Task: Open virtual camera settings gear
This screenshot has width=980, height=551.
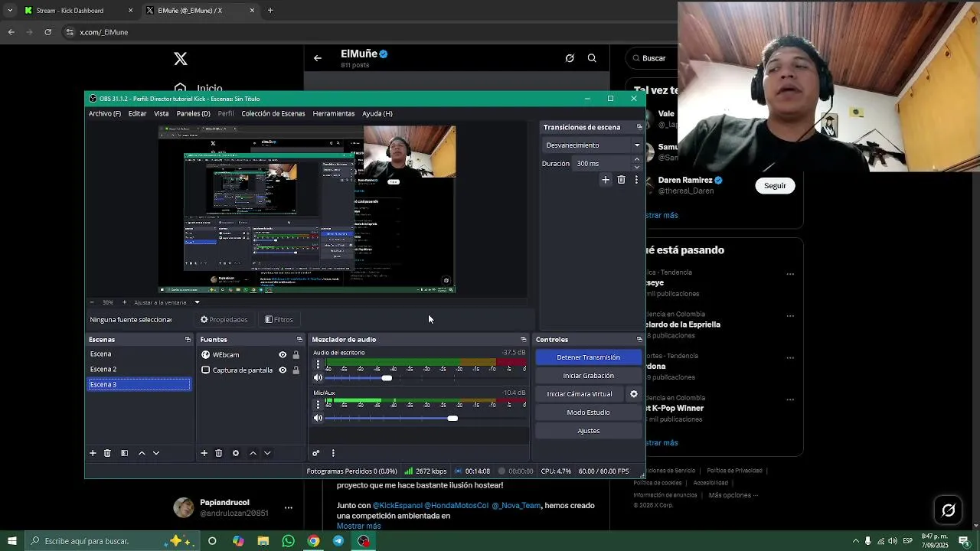Action: tap(633, 394)
